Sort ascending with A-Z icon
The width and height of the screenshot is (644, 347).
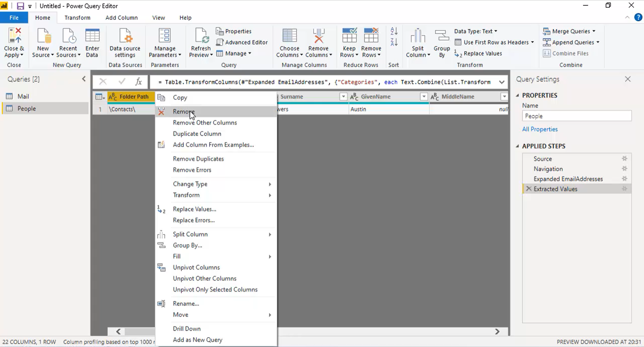point(394,31)
